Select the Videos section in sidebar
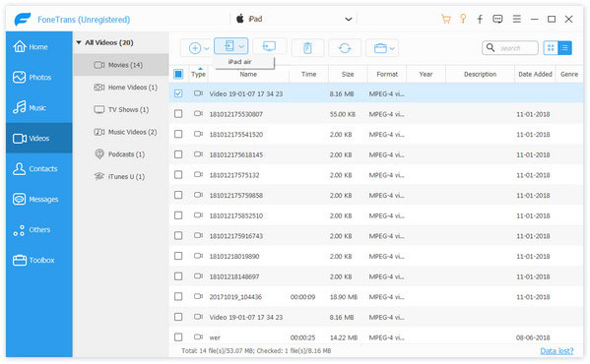Screen dimensions: 590x364 [x=38, y=139]
